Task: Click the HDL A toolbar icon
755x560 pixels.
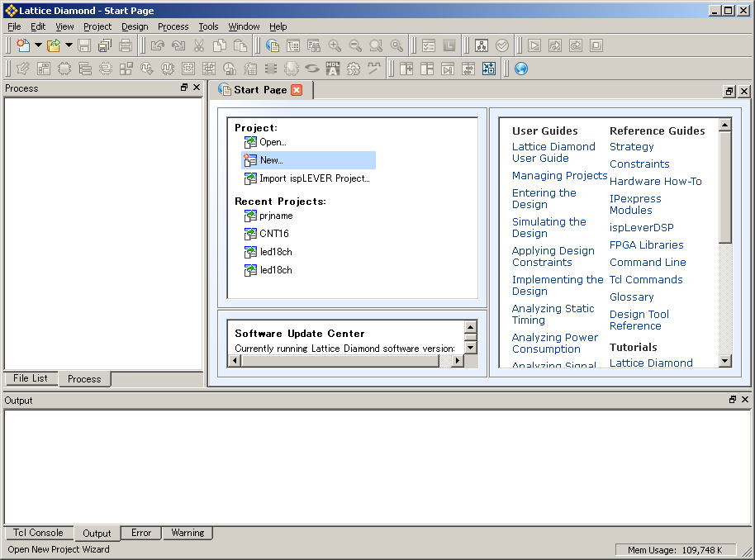Action: pyautogui.click(x=333, y=69)
